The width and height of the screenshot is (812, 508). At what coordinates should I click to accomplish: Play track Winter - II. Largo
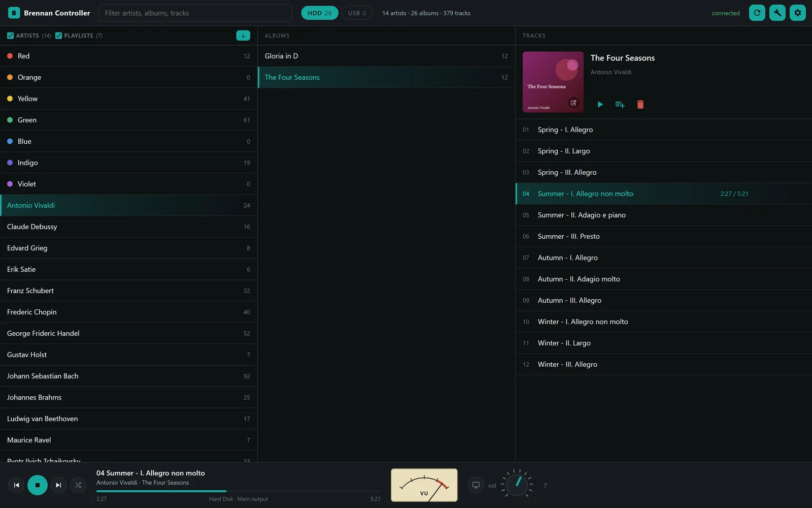664,343
